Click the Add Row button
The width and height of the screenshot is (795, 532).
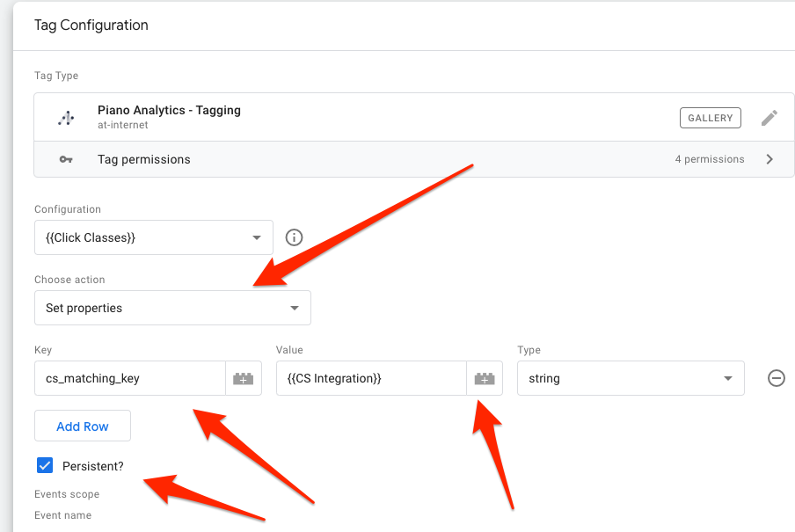pyautogui.click(x=83, y=426)
